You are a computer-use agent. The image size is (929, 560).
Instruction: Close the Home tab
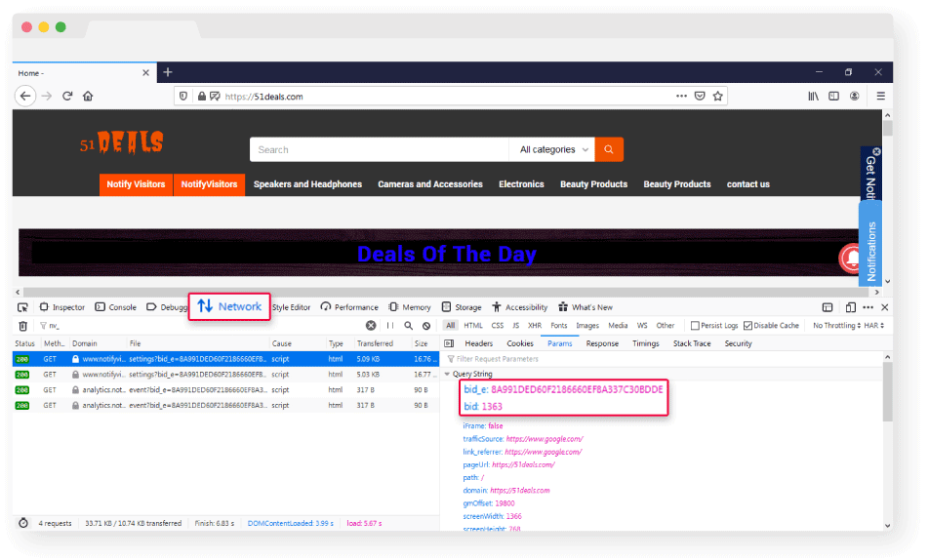pos(145,73)
